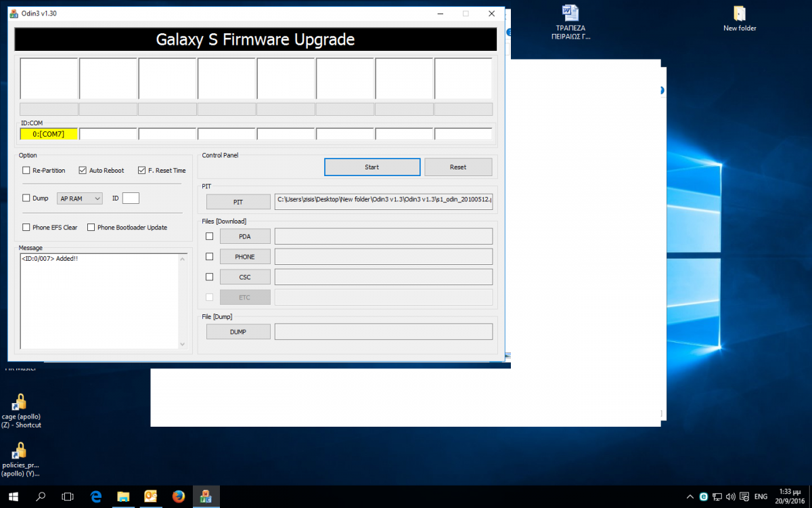Enable the Dump checkbox
The width and height of the screenshot is (812, 508).
click(26, 198)
